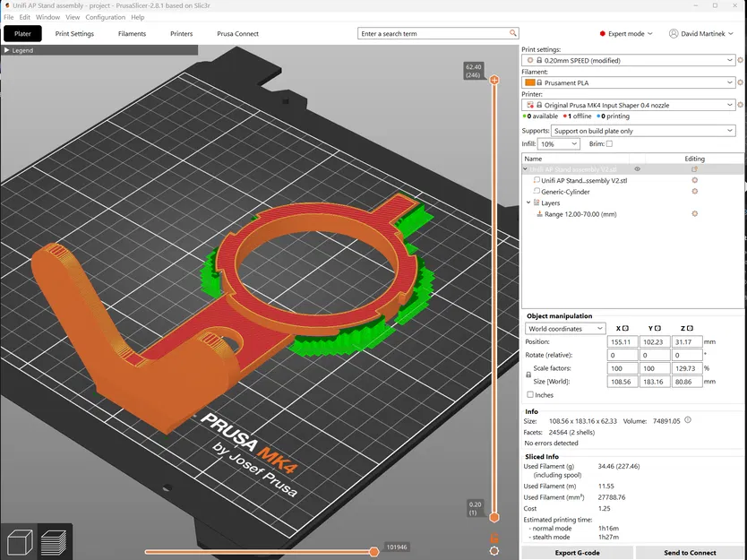Click the Z axis reset icon
The height and width of the screenshot is (560, 747).
(x=691, y=328)
